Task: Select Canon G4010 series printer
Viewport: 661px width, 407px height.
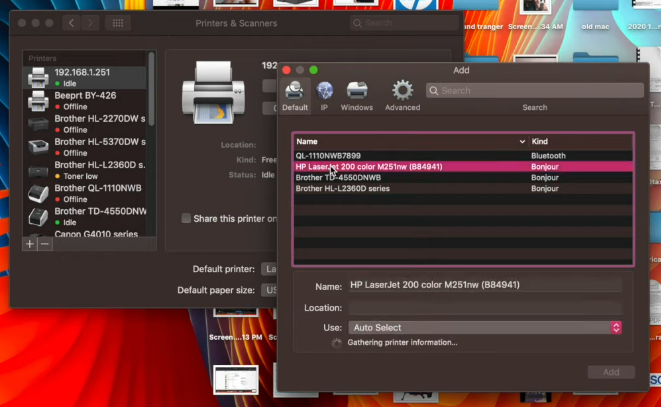Action: click(x=85, y=234)
